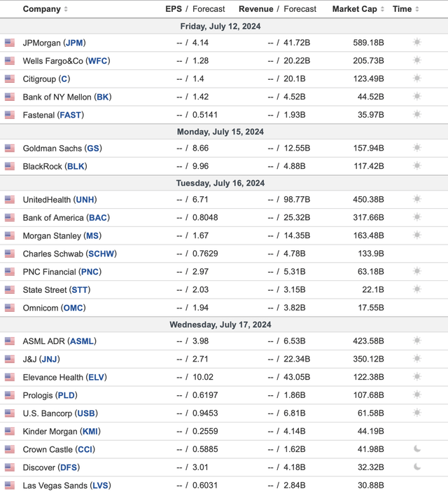Screen dimensions: 448x494
Task: Open the UNH ticker link
Action: click(85, 200)
